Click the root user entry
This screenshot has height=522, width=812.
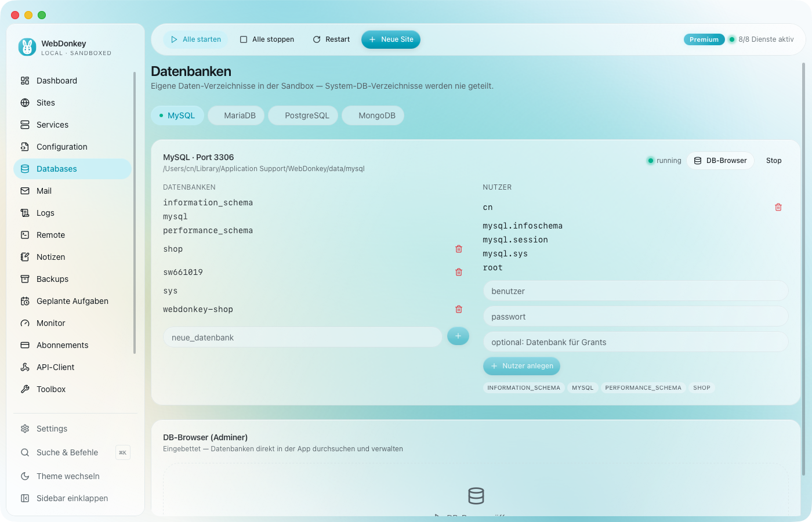492,267
